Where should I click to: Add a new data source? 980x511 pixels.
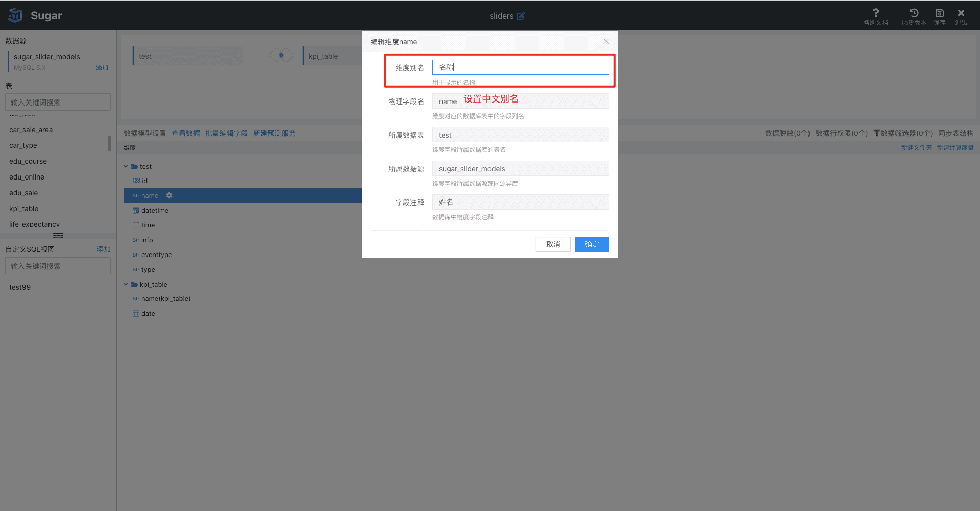tap(102, 67)
